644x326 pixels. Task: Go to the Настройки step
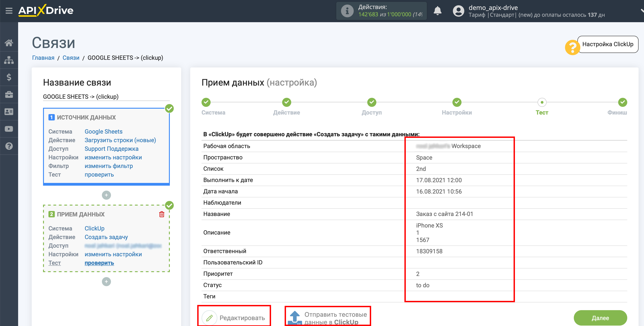457,102
